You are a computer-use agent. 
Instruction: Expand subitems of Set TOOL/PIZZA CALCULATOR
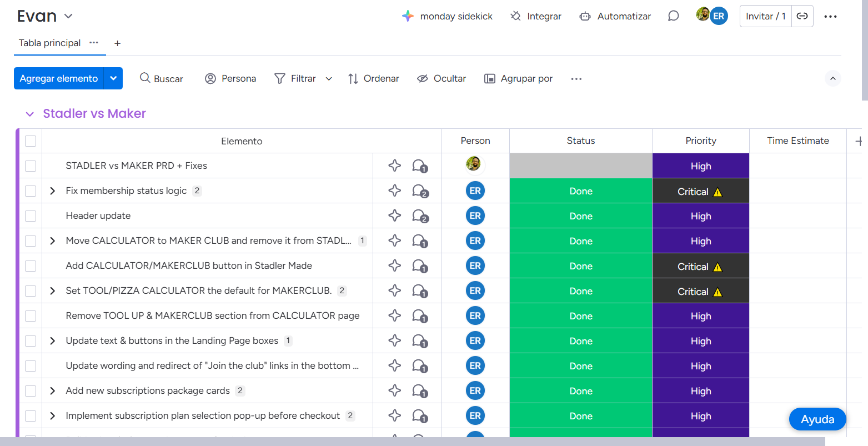coord(53,291)
